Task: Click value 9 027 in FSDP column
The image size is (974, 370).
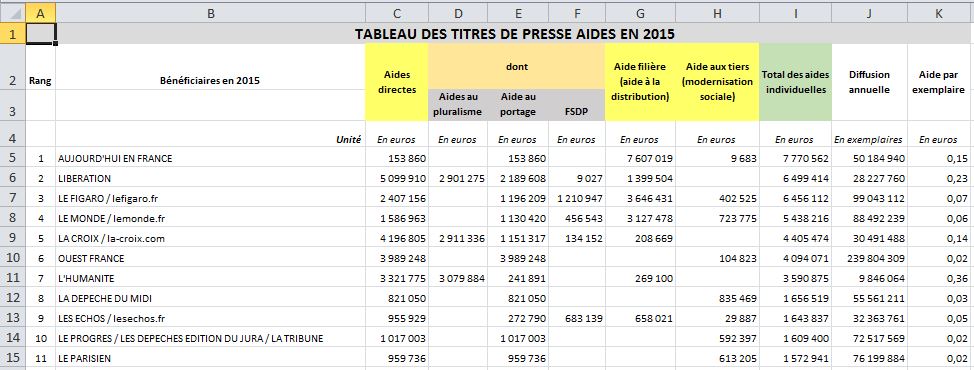Action: 577,178
